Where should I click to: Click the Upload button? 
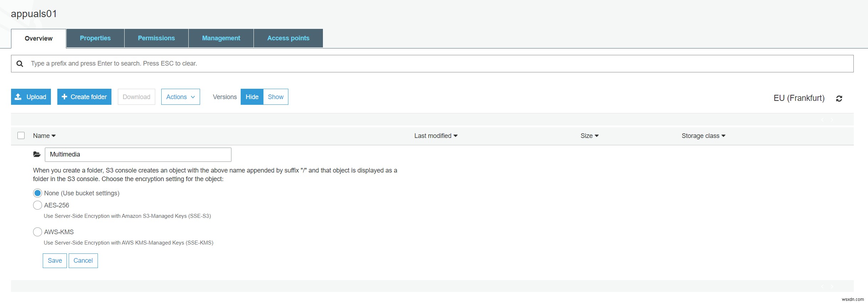point(31,97)
